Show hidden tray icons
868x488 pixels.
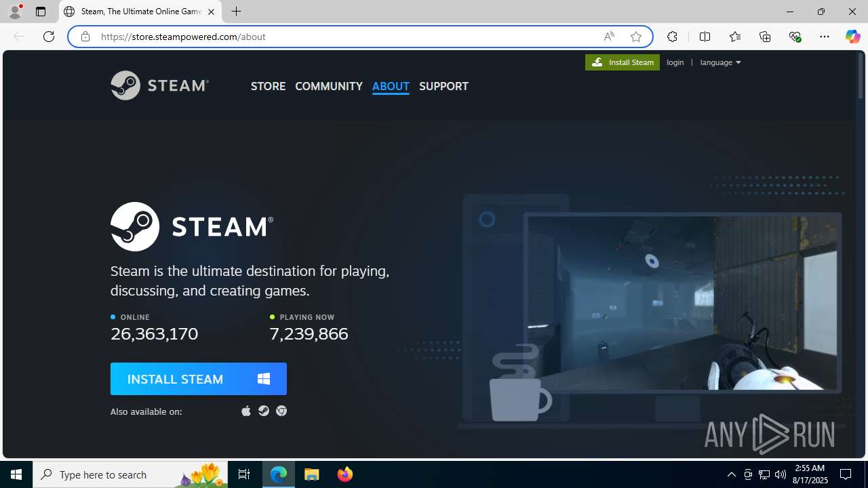[x=731, y=474]
